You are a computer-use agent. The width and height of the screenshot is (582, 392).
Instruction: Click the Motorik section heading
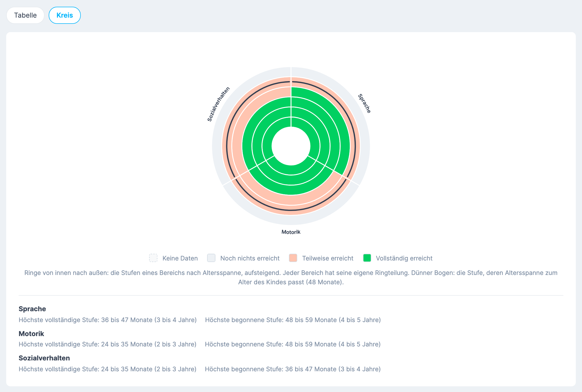31,334
